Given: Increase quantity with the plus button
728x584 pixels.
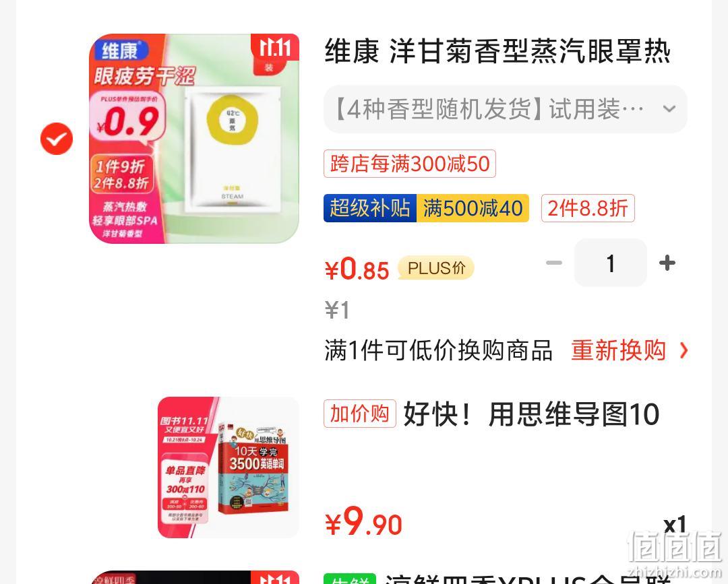Looking at the screenshot, I should coord(667,263).
